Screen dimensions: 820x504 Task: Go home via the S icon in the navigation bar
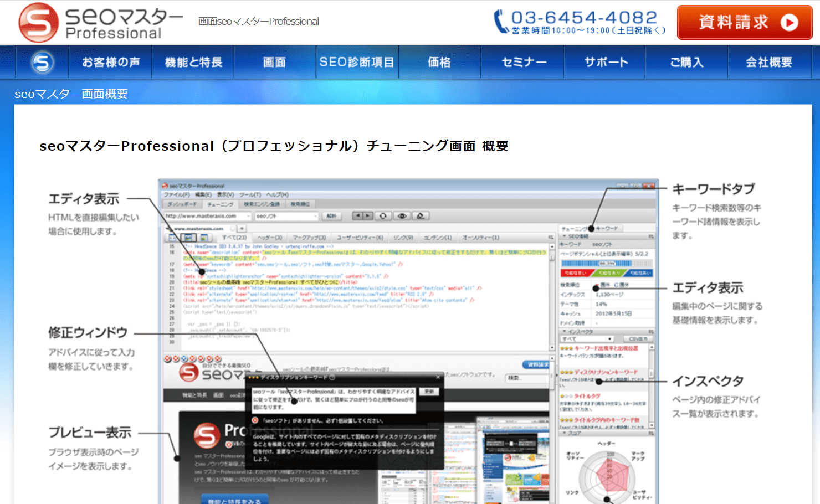tap(42, 62)
